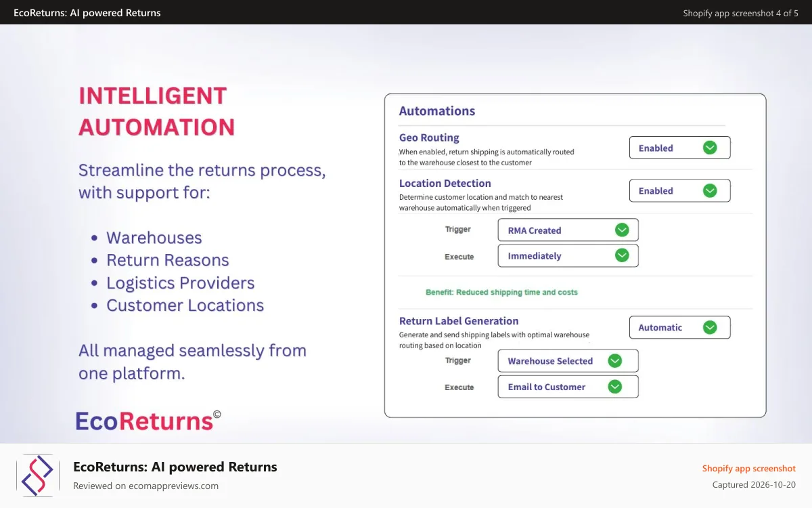Click the green chevron next to RMA Created
Screen dimensions: 812x508
click(622, 230)
